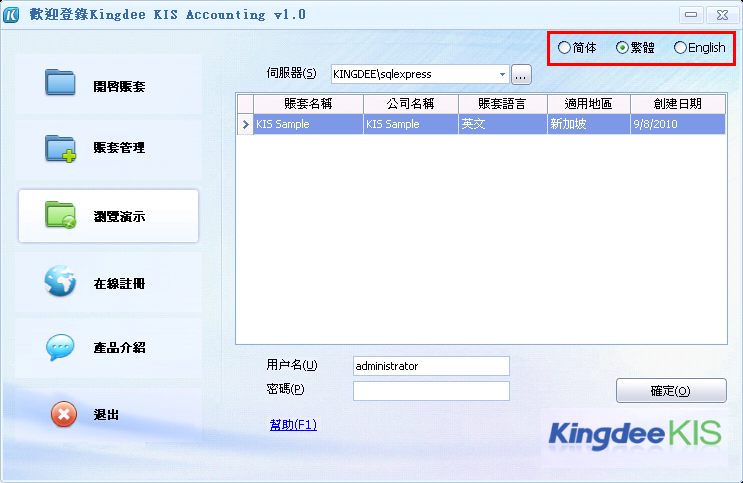Screen dimensions: 743x483
Task: Click the 賬套名稱 column header
Action: tap(308, 104)
